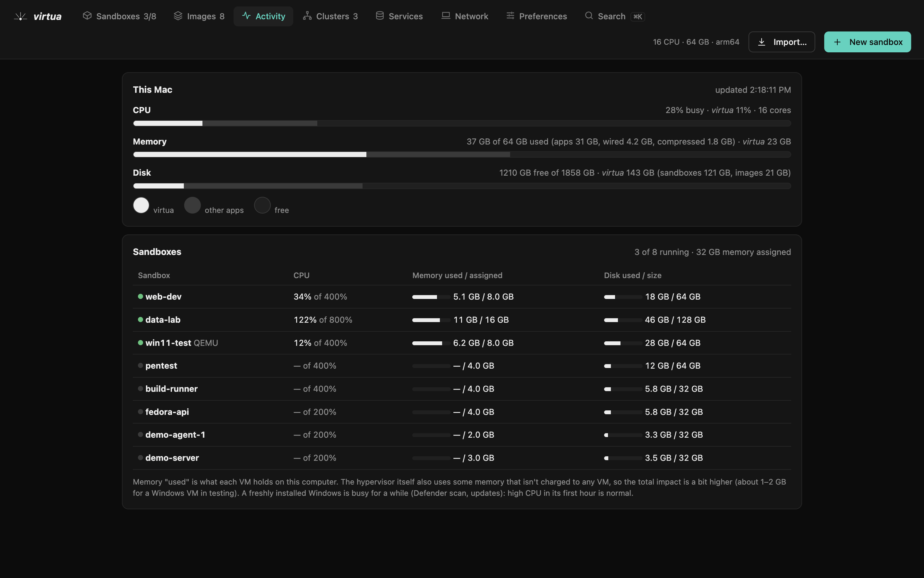The height and width of the screenshot is (578, 924).
Task: Click the Import download arrow icon
Action: 761,42
